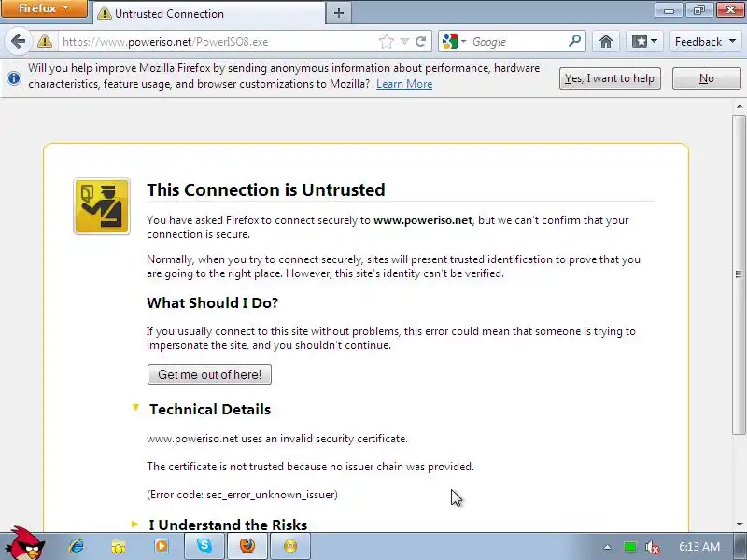Click the muted volume tray icon
This screenshot has width=747, height=560.
(652, 547)
